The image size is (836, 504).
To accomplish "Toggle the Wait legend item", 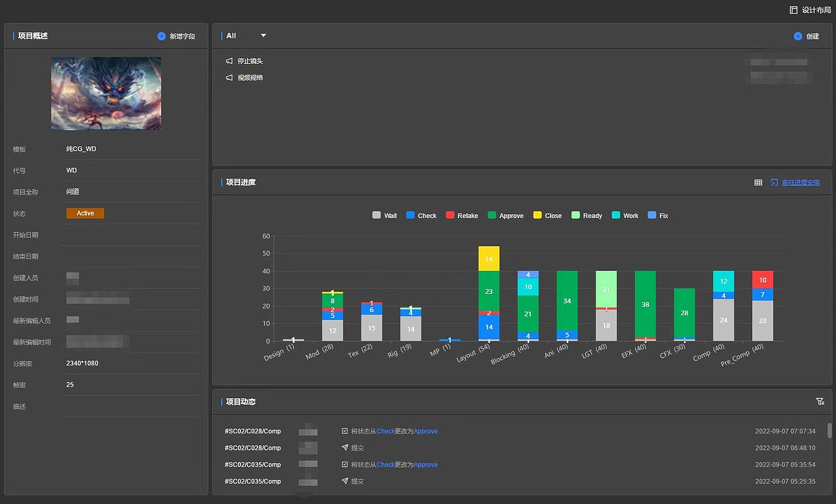I will [385, 215].
